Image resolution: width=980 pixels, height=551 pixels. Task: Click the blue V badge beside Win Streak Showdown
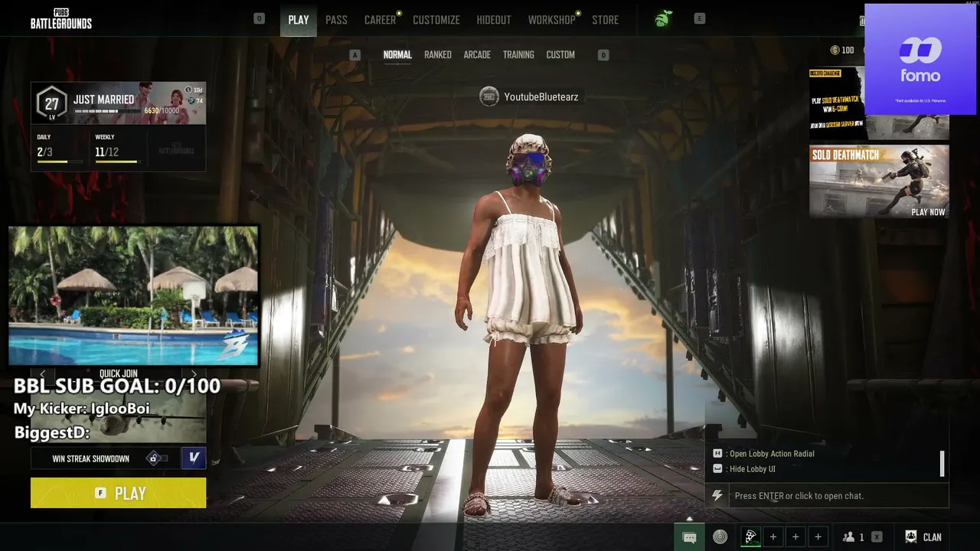(194, 458)
